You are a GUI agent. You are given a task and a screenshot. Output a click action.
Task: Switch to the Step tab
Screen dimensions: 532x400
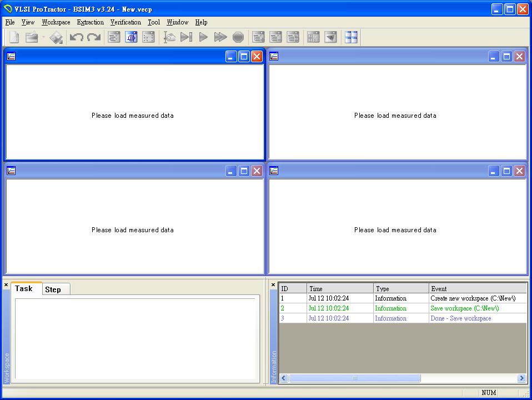pyautogui.click(x=53, y=289)
